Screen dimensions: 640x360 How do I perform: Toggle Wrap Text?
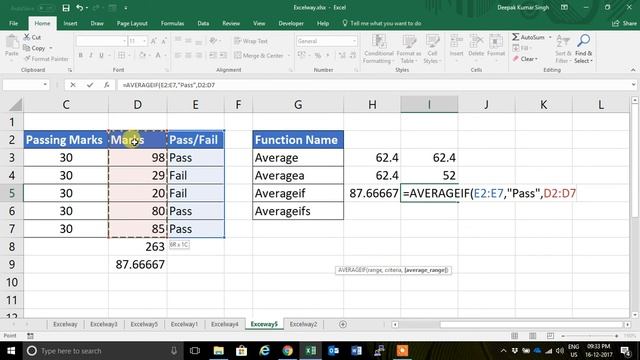(251, 41)
